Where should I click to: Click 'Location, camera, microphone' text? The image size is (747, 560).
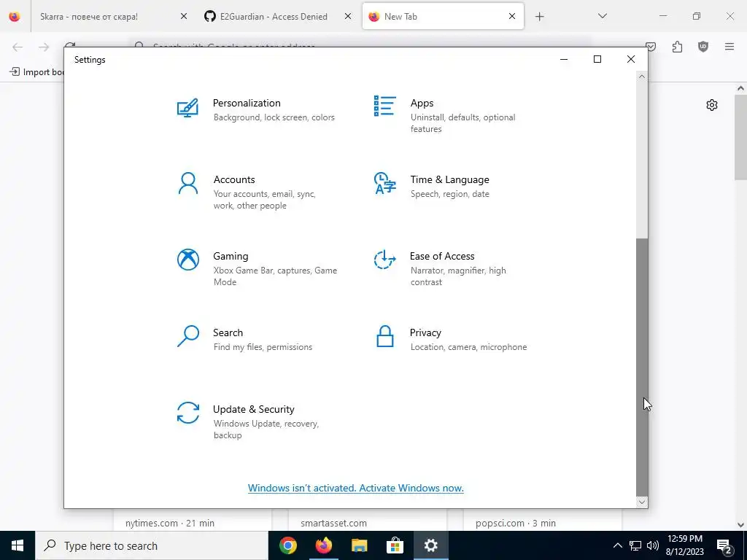469,346
